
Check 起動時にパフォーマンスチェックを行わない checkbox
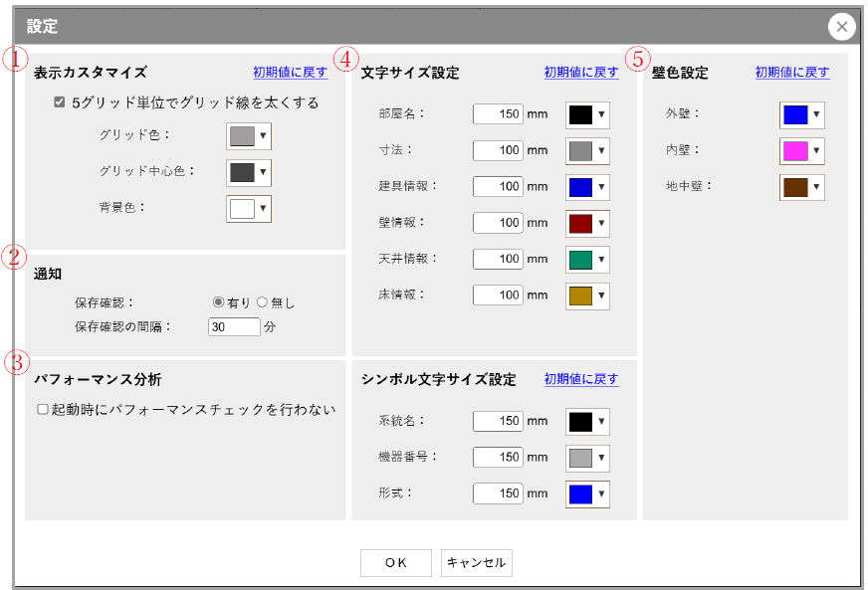pyautogui.click(x=43, y=409)
